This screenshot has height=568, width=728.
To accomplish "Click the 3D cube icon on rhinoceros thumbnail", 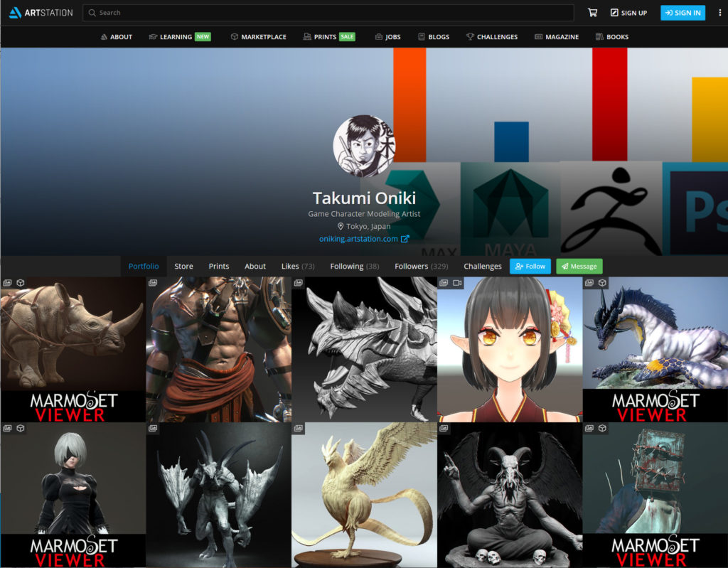I will [x=21, y=283].
